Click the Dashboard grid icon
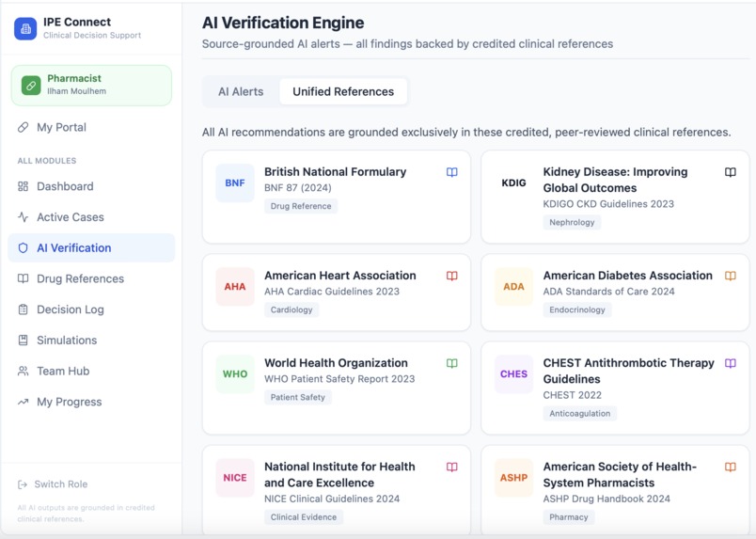This screenshot has width=756, height=539. pyautogui.click(x=23, y=186)
